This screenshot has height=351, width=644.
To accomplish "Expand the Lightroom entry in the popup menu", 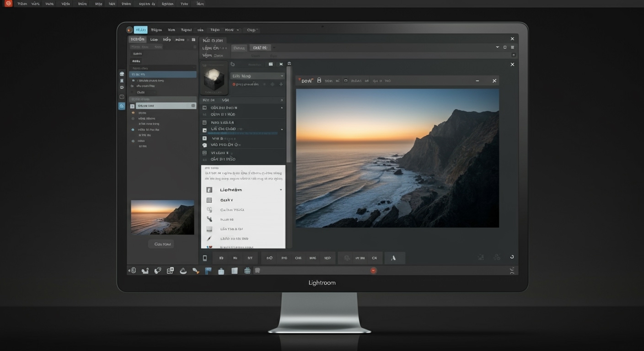I will point(280,189).
